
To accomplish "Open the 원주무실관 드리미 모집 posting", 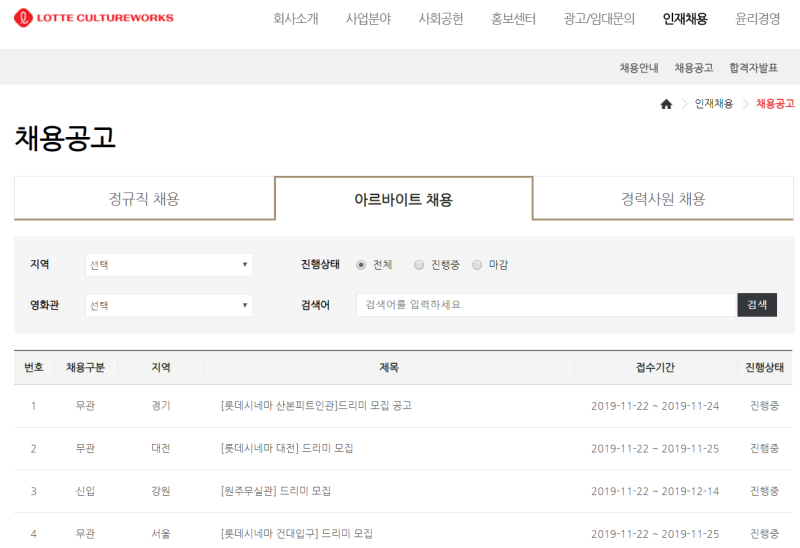I will [x=276, y=491].
